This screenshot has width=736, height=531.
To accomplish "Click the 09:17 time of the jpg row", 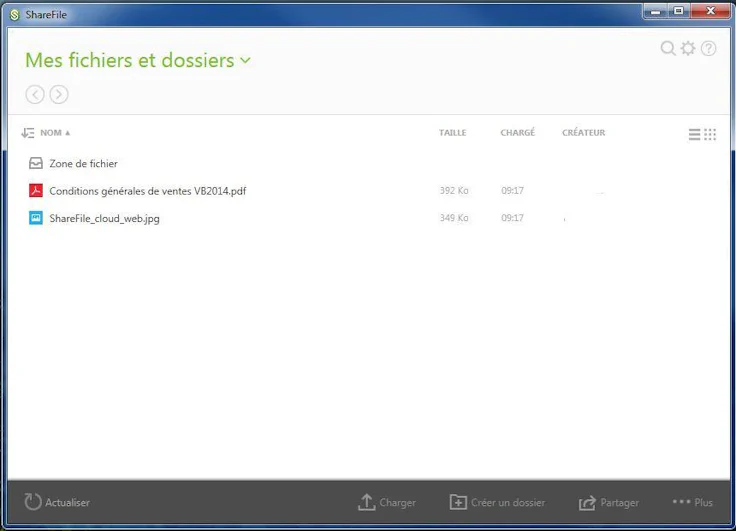I will click(x=512, y=218).
